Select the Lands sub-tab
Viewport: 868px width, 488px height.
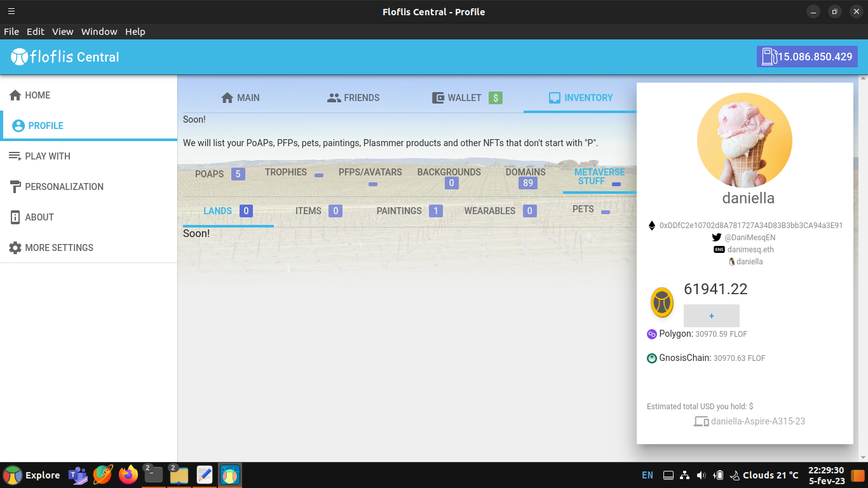228,211
